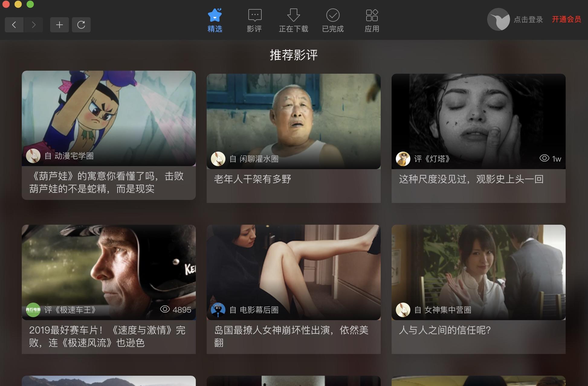Viewport: 588px width, 386px height.
Task: Open the 葫芦娃 cartoon review thumbnail
Action: (109, 112)
